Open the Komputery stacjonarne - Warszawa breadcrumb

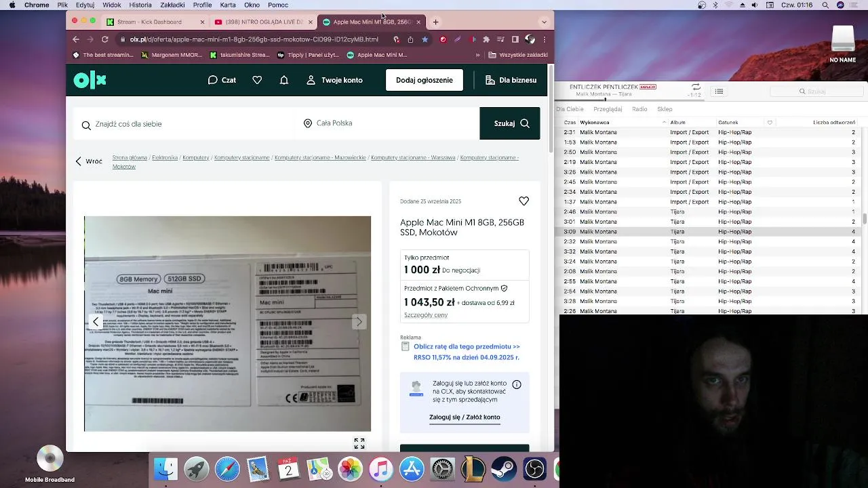[413, 157]
